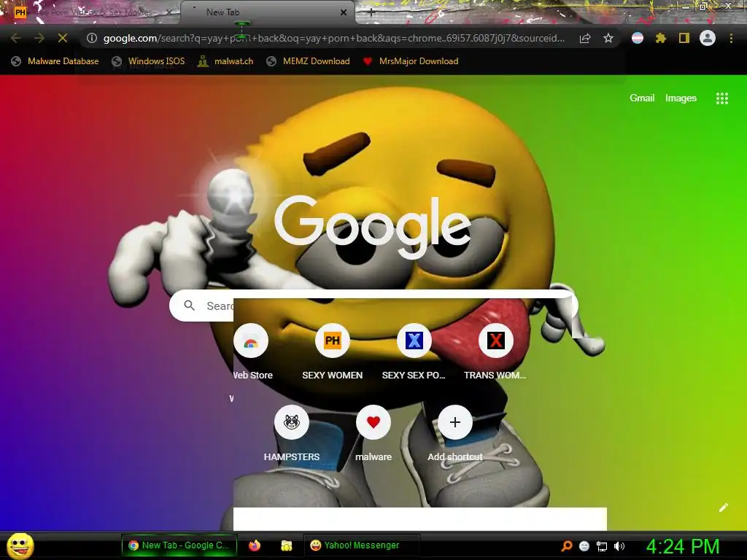Screen dimensions: 747x560
Task: Open the malwat.ch bookmark
Action: click(x=225, y=61)
